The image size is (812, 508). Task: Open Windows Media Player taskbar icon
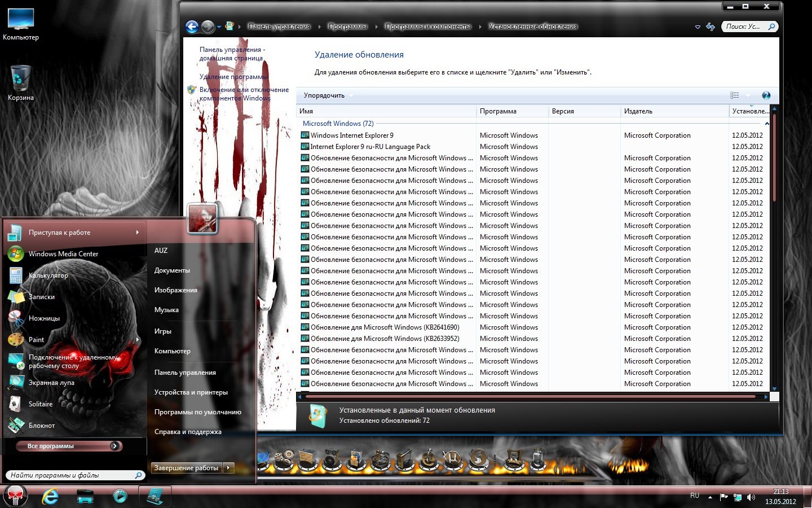pos(120,496)
